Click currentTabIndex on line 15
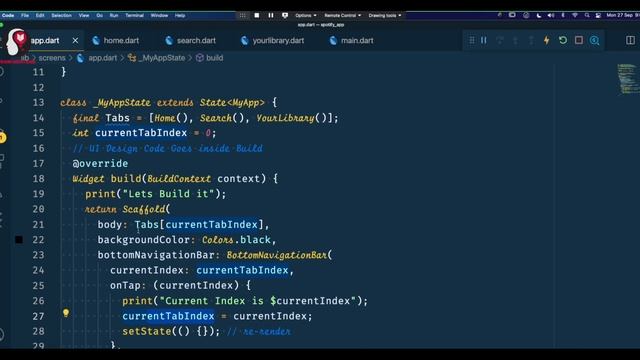This screenshot has width=640, height=360. (141, 133)
